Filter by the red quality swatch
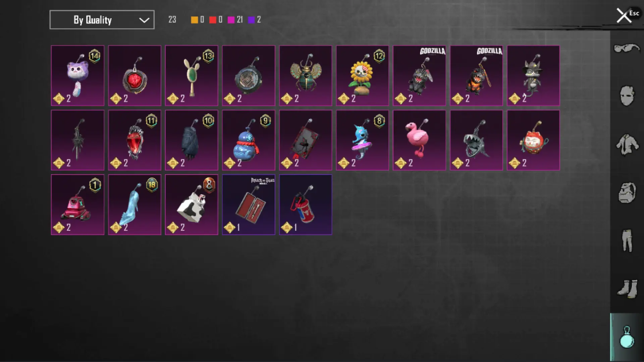Image resolution: width=644 pixels, height=362 pixels. tap(213, 20)
